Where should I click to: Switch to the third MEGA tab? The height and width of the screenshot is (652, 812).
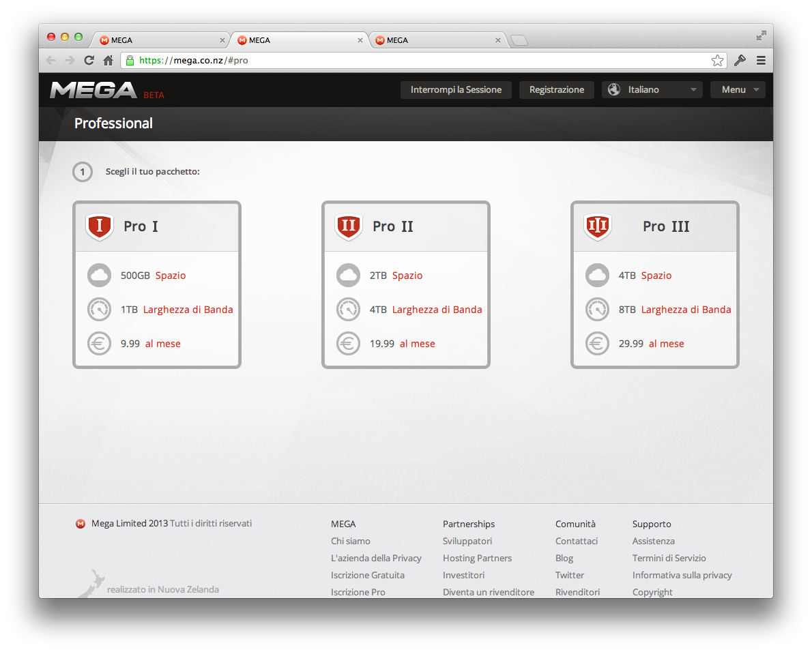tap(437, 40)
